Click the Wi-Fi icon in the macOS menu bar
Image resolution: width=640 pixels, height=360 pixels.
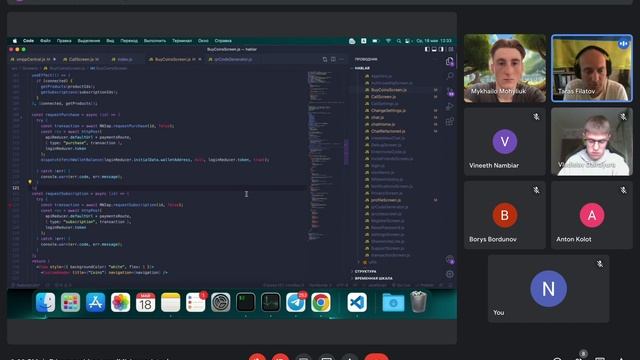[x=388, y=41]
